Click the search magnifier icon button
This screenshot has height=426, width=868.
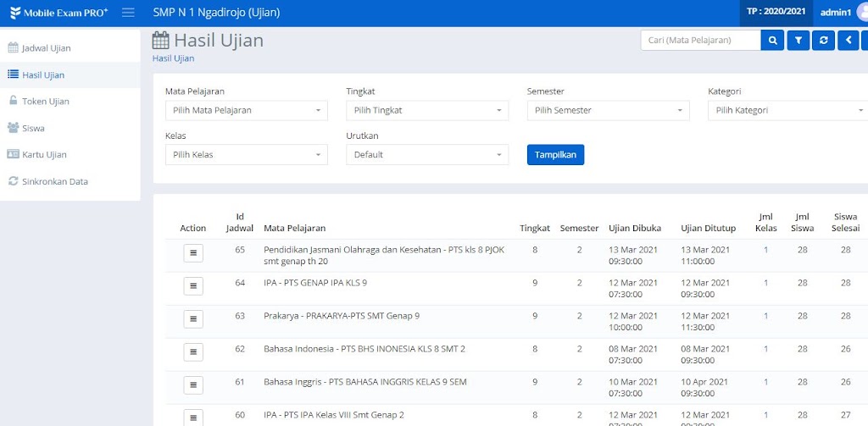click(772, 41)
